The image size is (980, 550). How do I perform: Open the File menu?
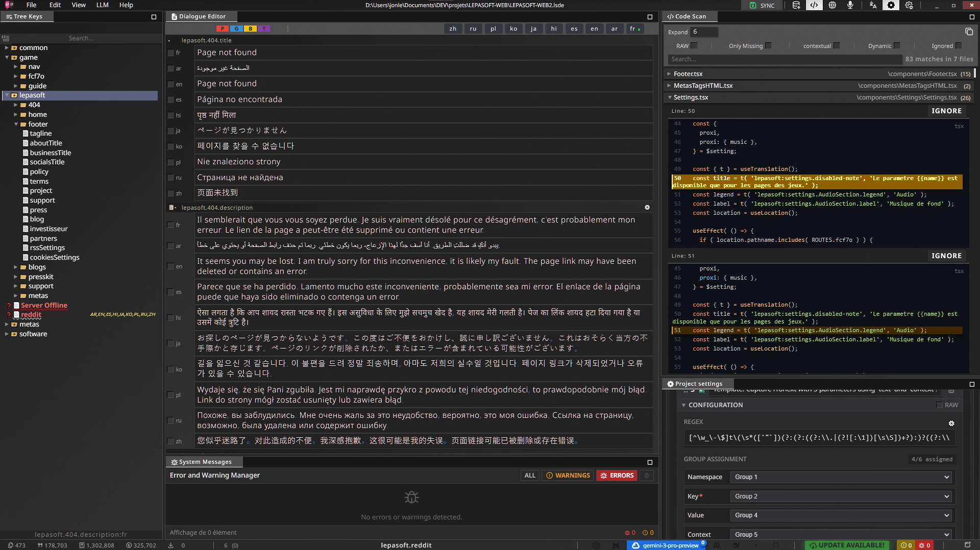31,5
